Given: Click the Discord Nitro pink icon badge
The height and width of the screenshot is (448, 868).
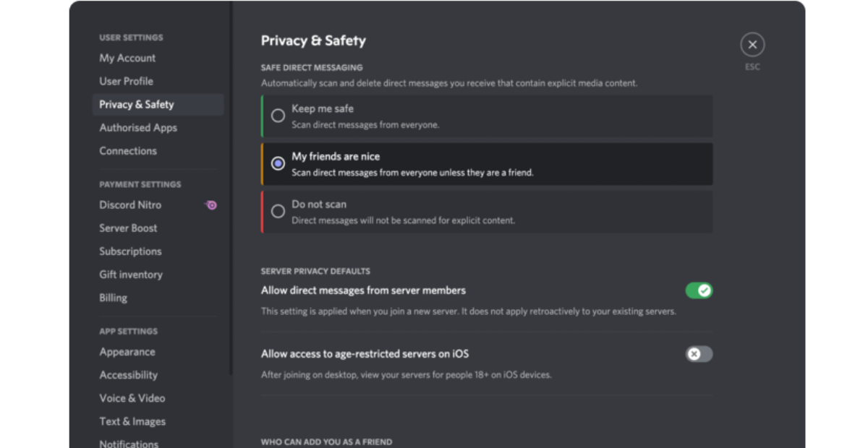Looking at the screenshot, I should 210,205.
